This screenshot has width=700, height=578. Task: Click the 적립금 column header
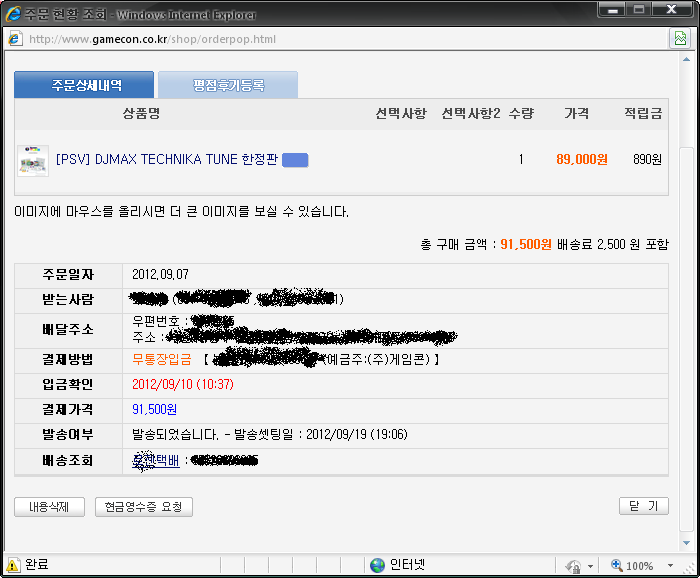click(643, 113)
